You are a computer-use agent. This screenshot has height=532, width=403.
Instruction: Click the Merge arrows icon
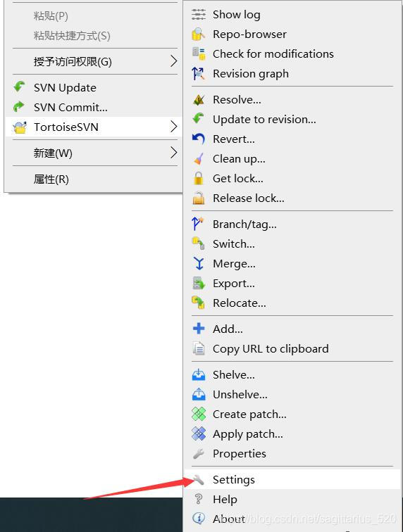click(199, 264)
